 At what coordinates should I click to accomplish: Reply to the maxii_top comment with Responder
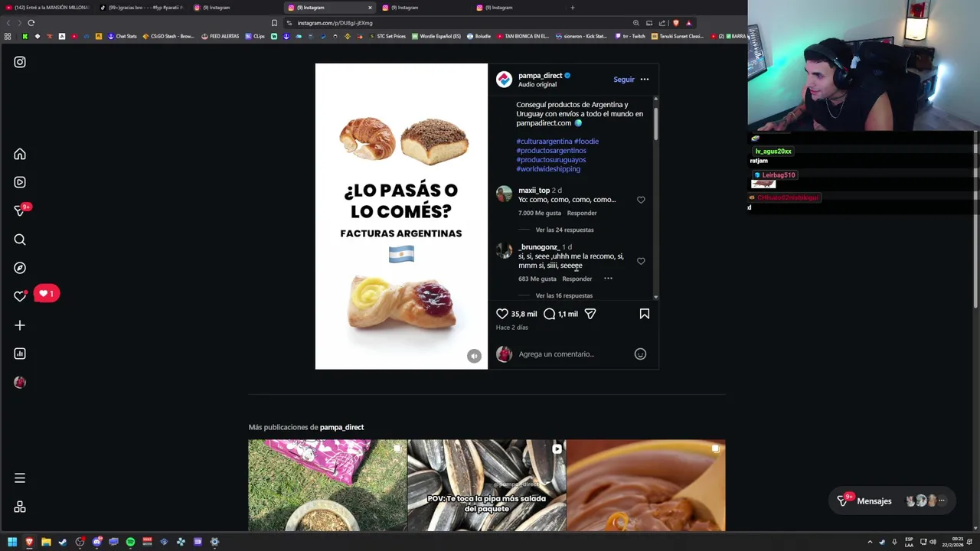pyautogui.click(x=582, y=214)
